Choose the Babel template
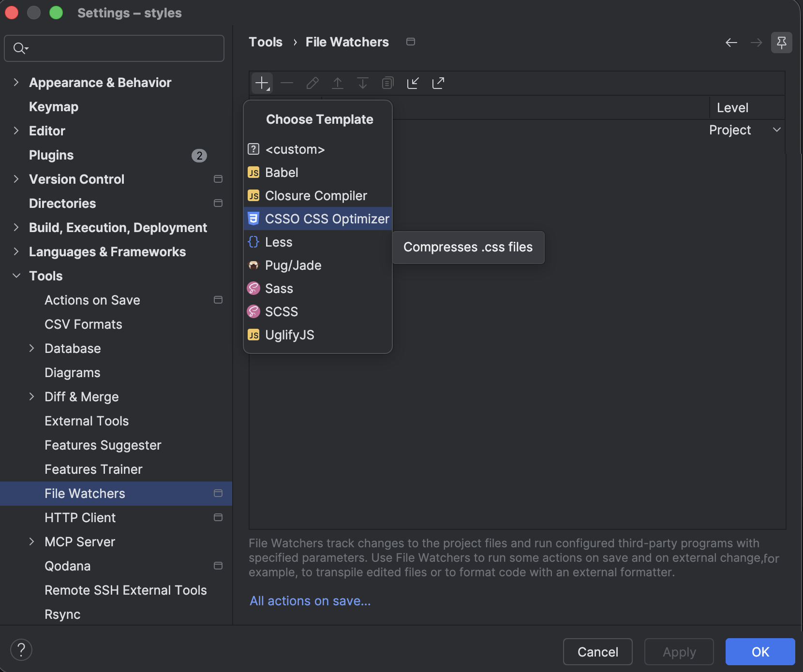Screen dimensions: 803x672 click(318, 173)
